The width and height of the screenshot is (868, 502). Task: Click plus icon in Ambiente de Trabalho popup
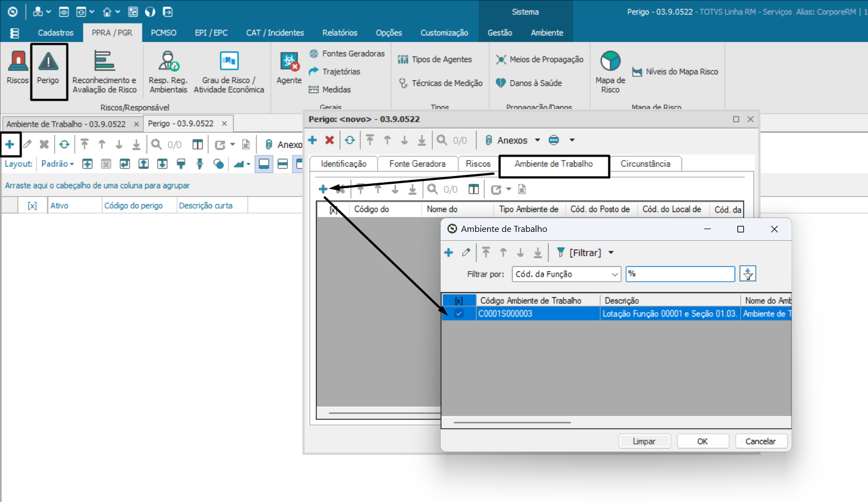(x=448, y=252)
